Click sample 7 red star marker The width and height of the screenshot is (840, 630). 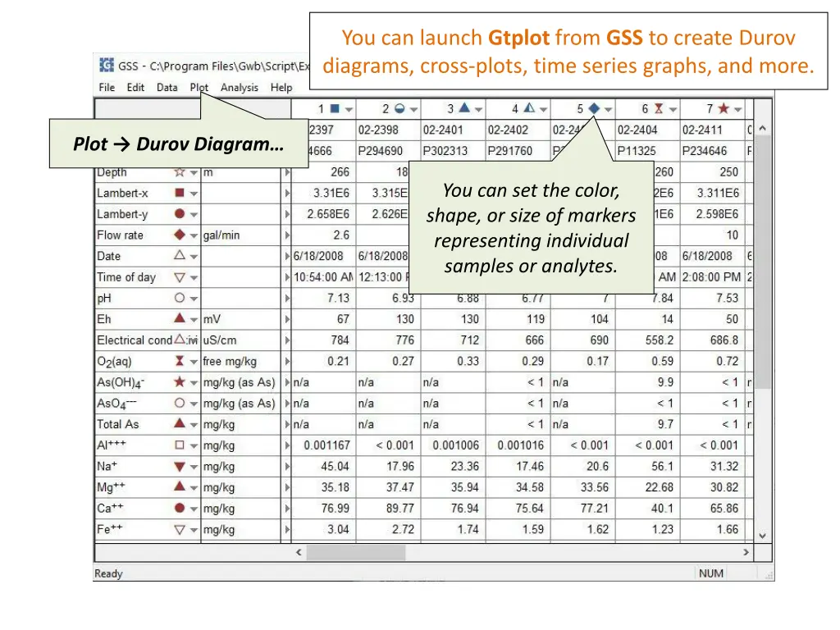click(x=724, y=109)
